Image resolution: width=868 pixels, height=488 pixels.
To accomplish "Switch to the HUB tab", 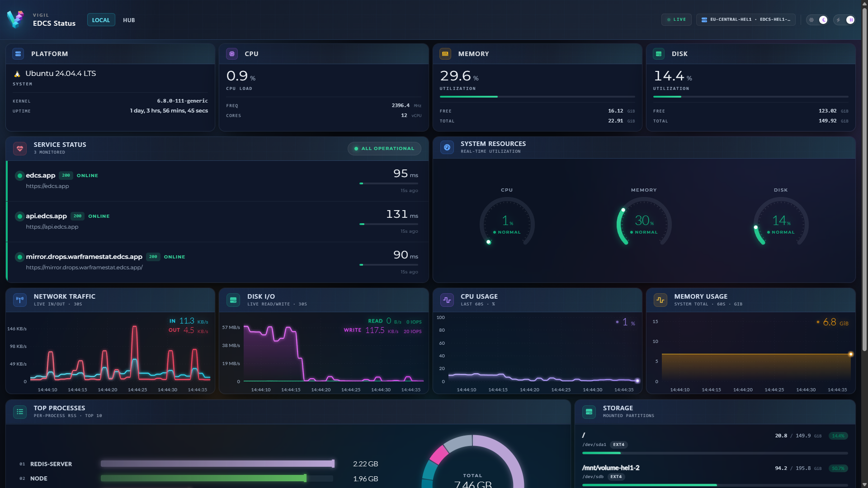I will [x=129, y=20].
